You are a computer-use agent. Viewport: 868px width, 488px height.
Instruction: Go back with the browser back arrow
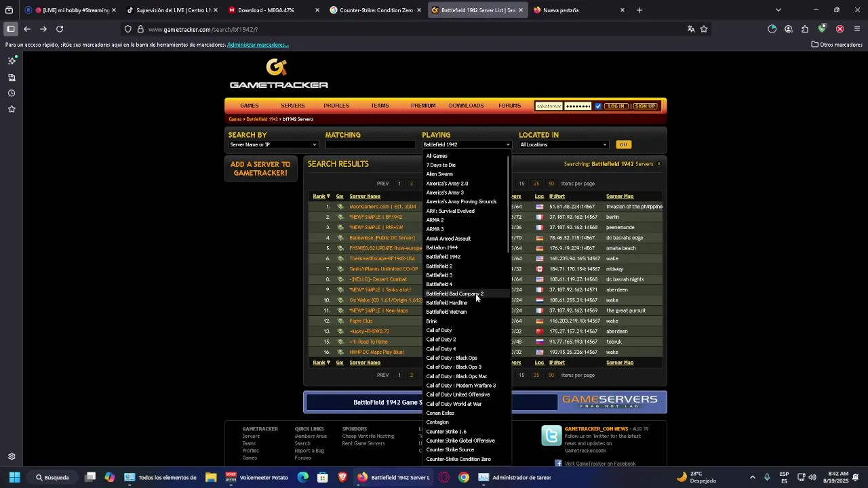[x=26, y=29]
